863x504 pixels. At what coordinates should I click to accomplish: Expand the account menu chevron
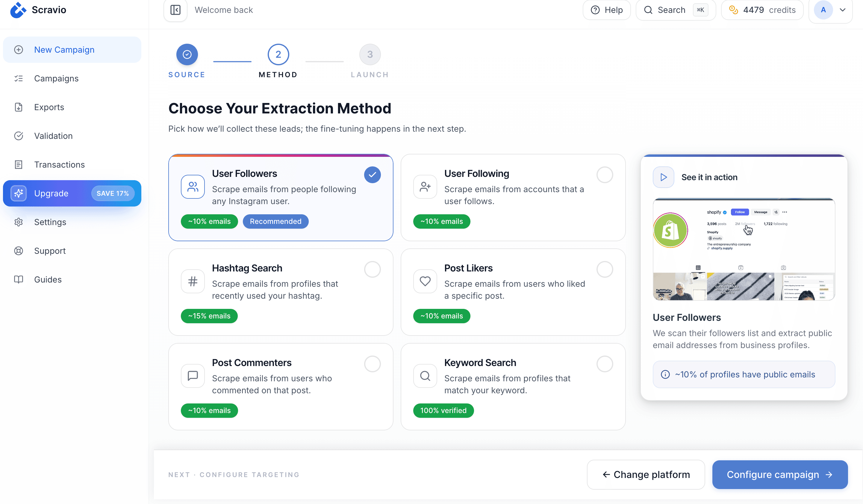(x=843, y=10)
